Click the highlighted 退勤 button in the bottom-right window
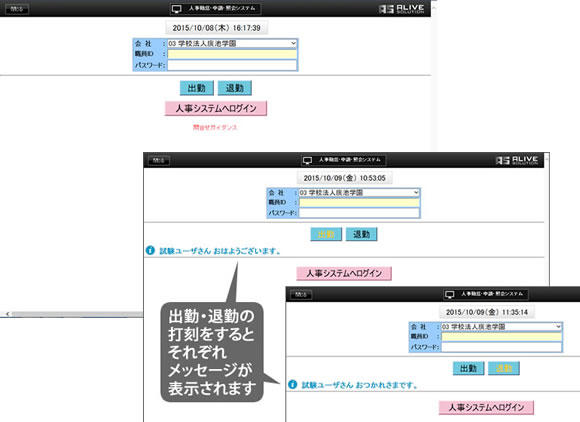 pos(504,368)
